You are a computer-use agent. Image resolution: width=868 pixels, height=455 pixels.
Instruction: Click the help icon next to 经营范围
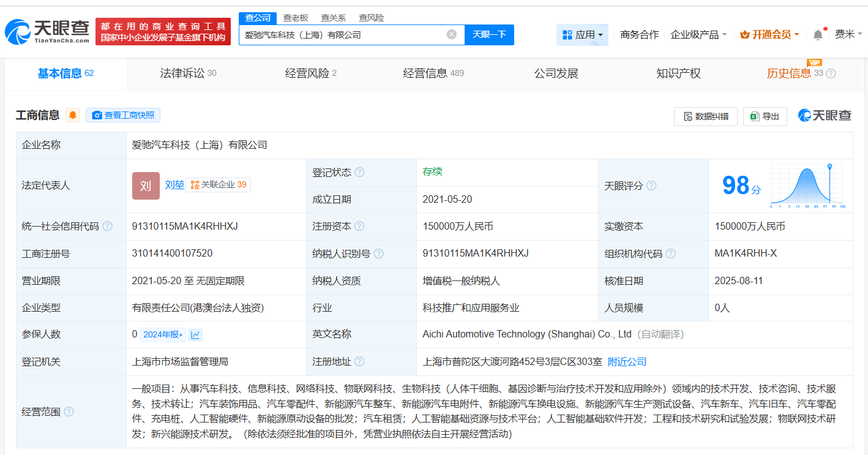pos(67,412)
